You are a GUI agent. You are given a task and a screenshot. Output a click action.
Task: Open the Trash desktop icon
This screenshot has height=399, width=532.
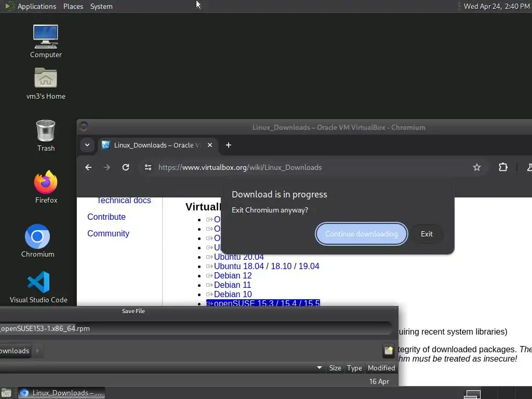tap(46, 136)
